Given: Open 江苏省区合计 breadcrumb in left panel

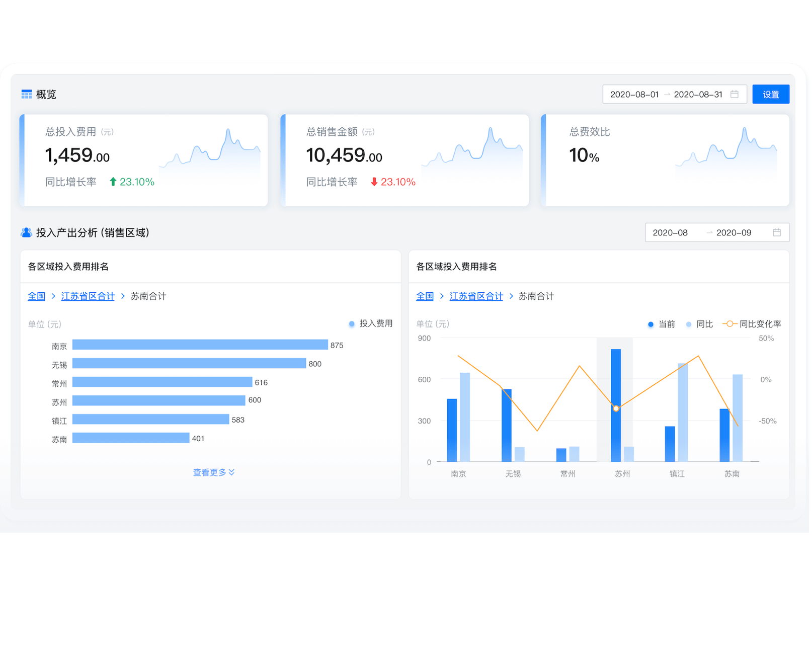Looking at the screenshot, I should (x=88, y=296).
